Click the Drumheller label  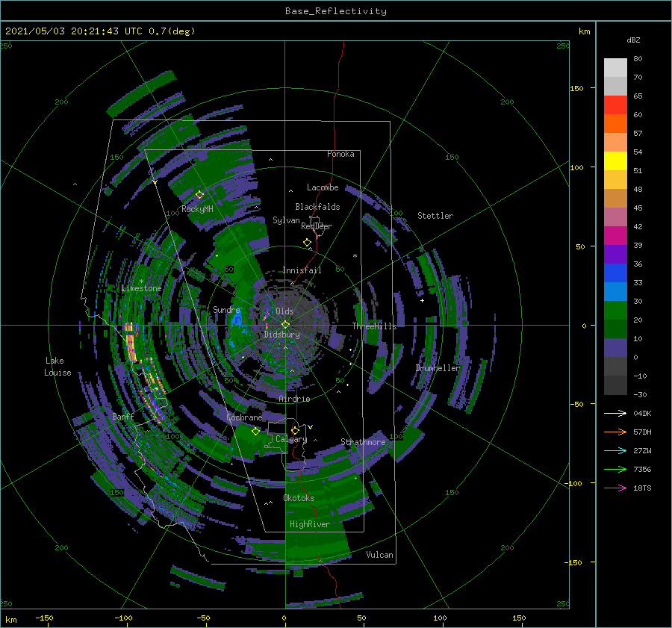click(438, 368)
